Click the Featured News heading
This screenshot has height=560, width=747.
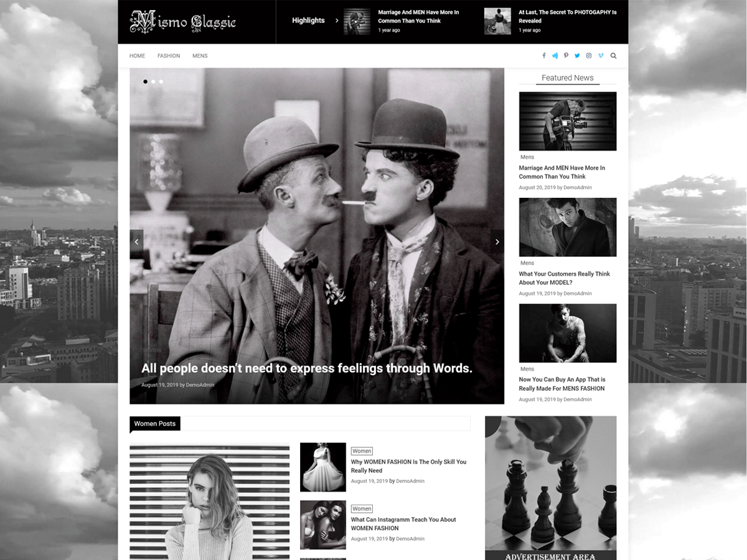click(567, 78)
